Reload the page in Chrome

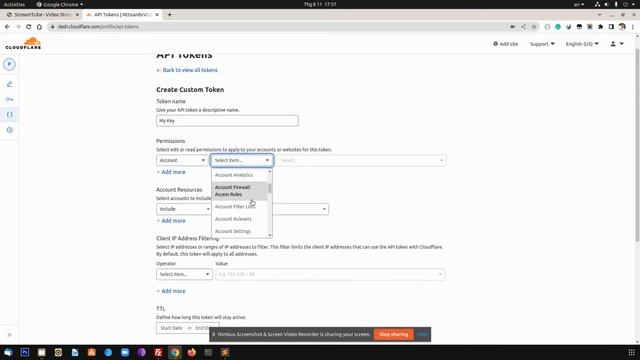[x=29, y=27]
